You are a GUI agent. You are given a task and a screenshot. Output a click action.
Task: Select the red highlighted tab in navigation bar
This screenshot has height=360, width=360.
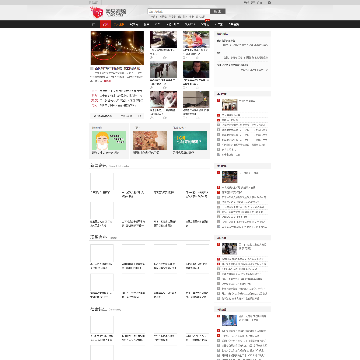pyautogui.click(x=105, y=24)
